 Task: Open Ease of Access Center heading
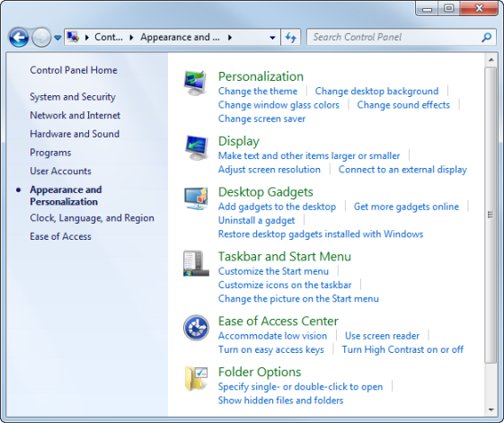coord(279,322)
